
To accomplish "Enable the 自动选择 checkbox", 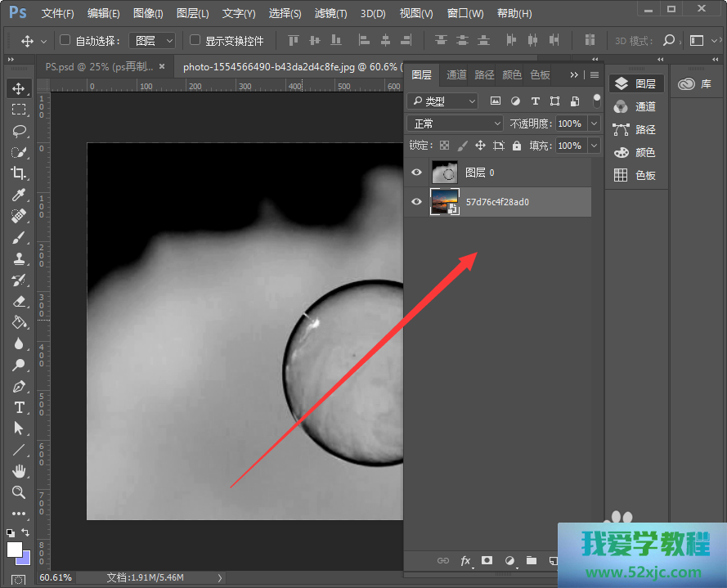I will (x=65, y=40).
